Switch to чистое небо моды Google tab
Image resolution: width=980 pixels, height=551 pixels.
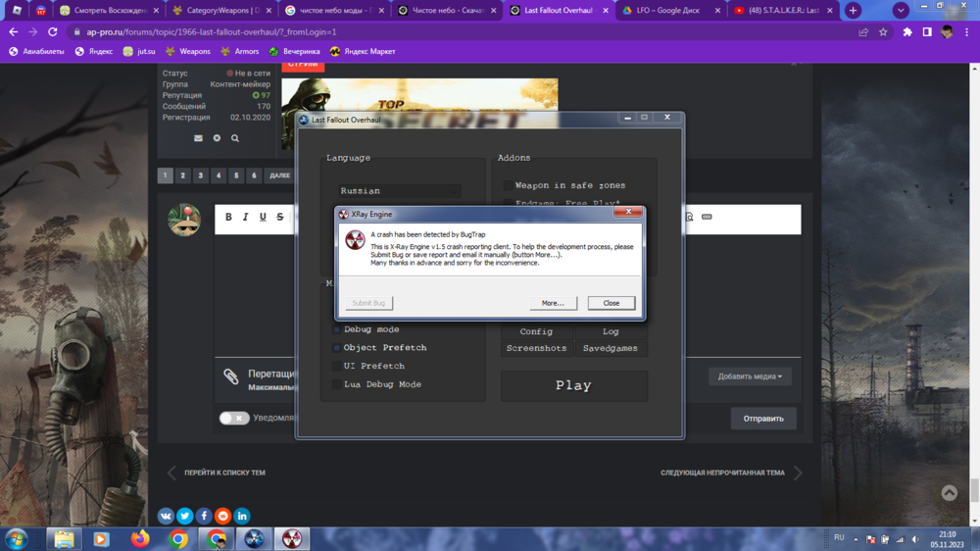point(334,11)
